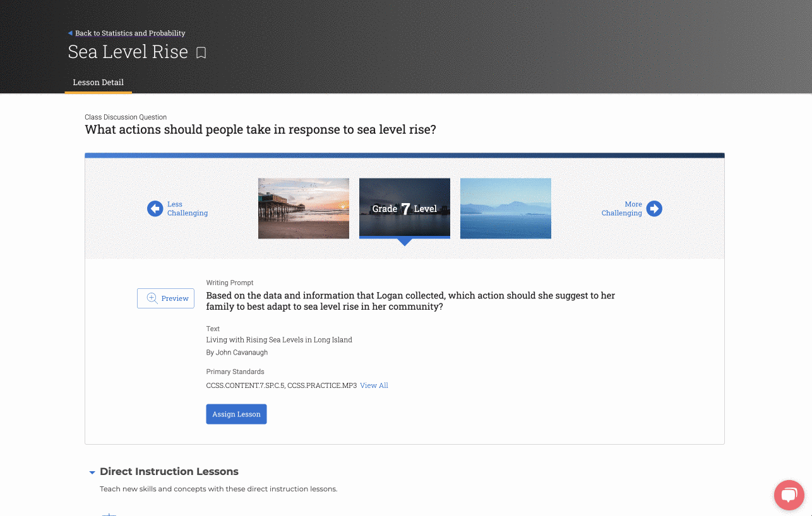The height and width of the screenshot is (516, 812).
Task: Click the Less Challenging left arrow icon
Action: pyautogui.click(x=155, y=209)
